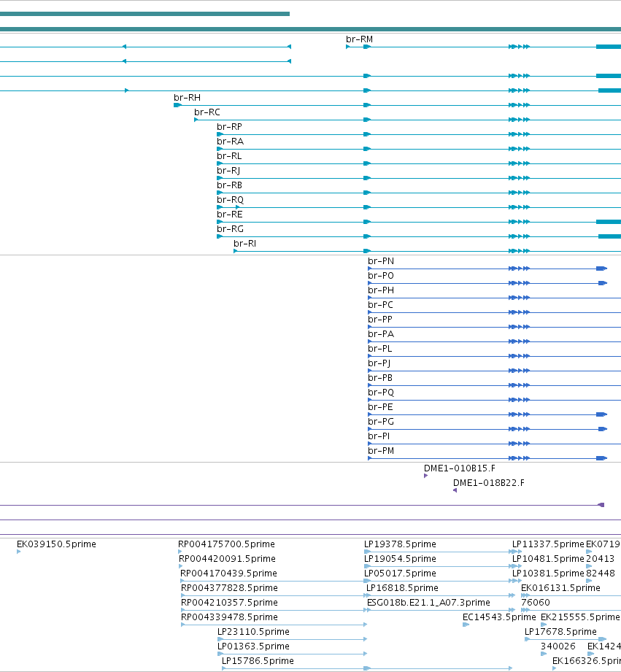Viewport: 621px width, 672px height.
Task: Click the br-RB transcript label
Action: pos(229,185)
